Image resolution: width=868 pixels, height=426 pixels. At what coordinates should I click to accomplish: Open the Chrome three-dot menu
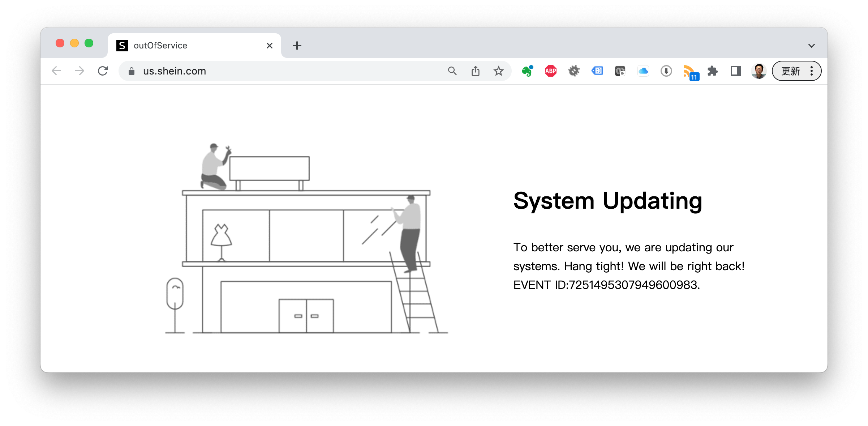coord(812,71)
